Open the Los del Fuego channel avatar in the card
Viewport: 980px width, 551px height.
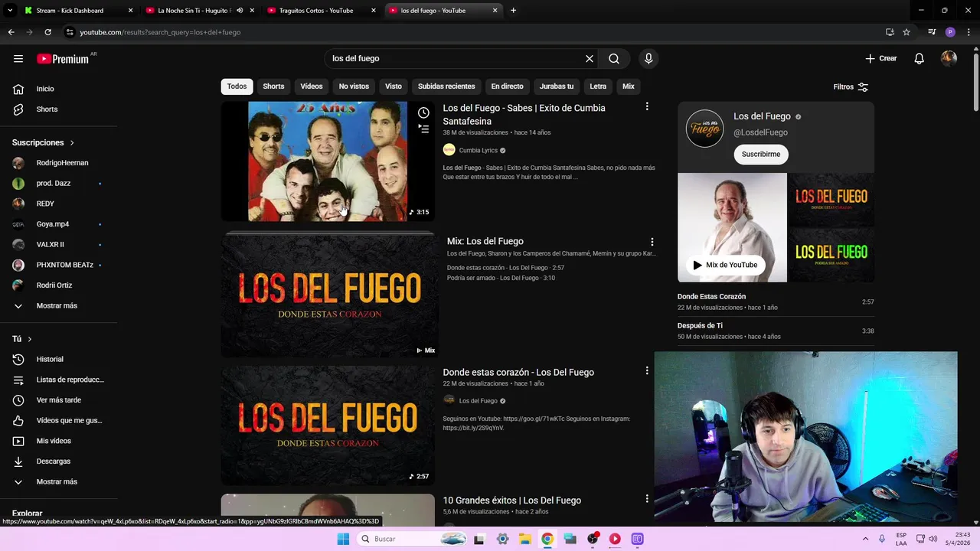(704, 129)
